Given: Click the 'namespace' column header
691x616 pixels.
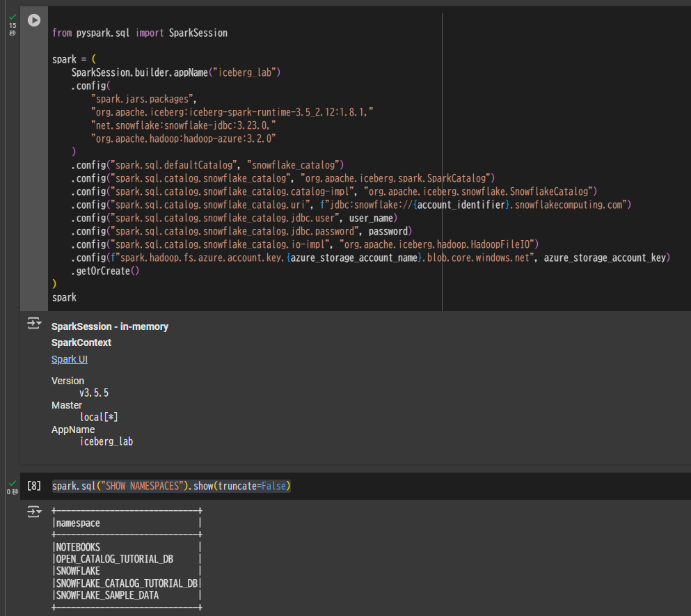Looking at the screenshot, I should [x=78, y=523].
